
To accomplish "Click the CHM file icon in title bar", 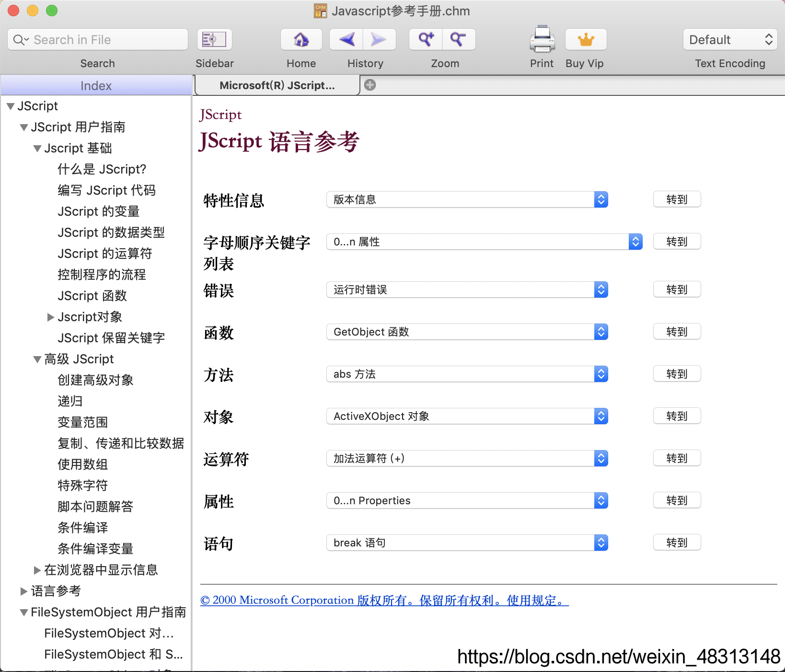I will click(320, 11).
